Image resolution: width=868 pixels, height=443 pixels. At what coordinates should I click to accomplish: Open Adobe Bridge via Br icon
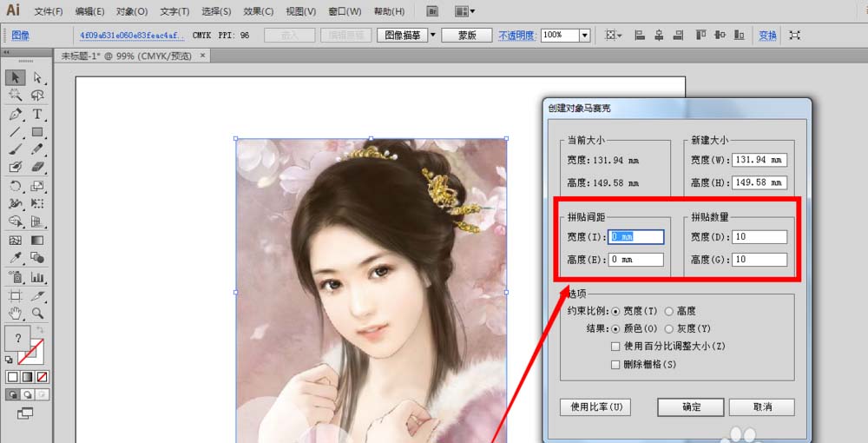432,11
